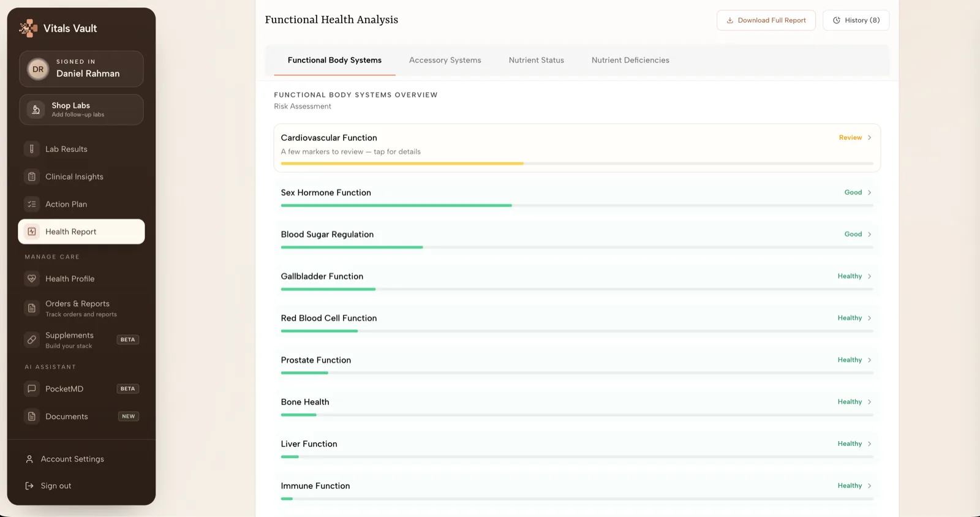Expand Bone Health via its chevron

[x=869, y=402]
